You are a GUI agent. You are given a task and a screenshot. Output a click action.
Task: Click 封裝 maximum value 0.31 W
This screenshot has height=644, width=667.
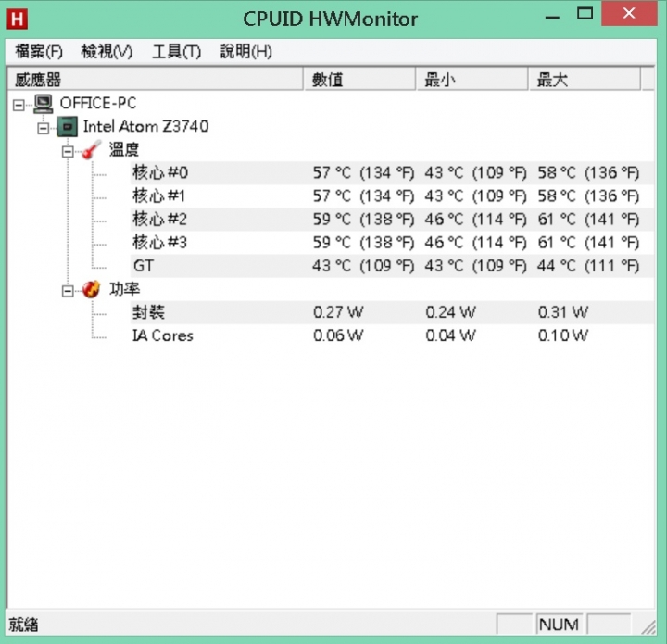click(x=563, y=312)
